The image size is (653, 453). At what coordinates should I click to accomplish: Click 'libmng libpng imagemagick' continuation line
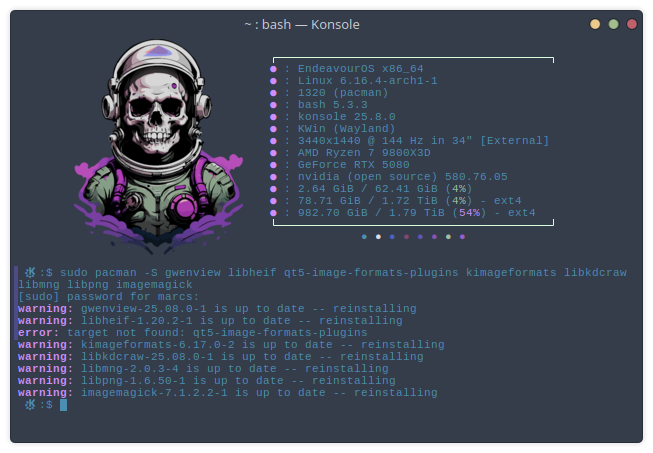pyautogui.click(x=105, y=285)
